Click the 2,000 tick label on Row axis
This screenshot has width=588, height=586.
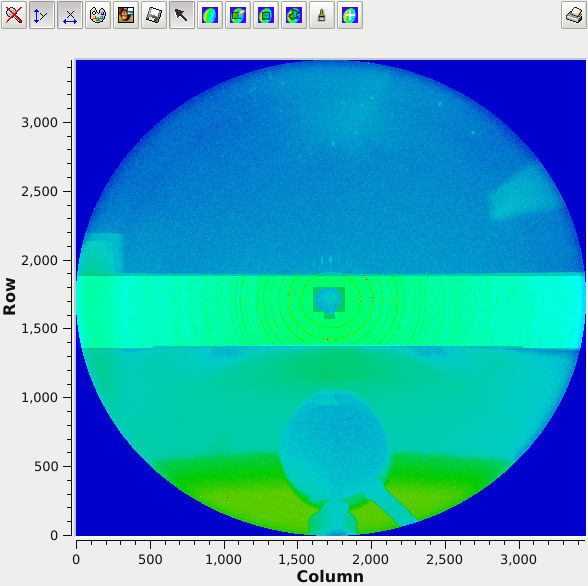[x=39, y=260]
